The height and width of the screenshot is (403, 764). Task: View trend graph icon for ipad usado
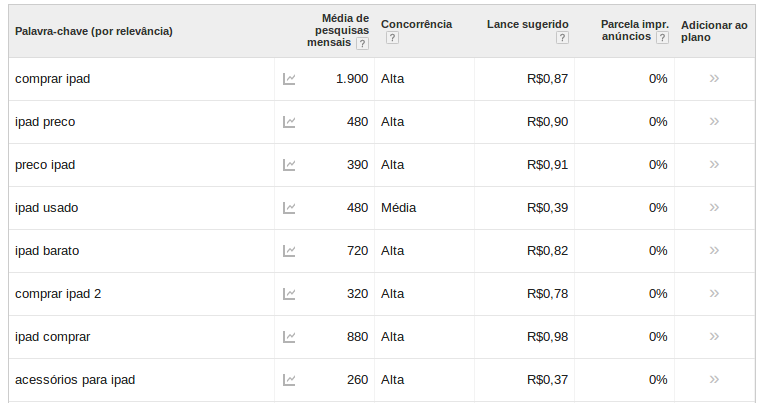pyautogui.click(x=289, y=208)
